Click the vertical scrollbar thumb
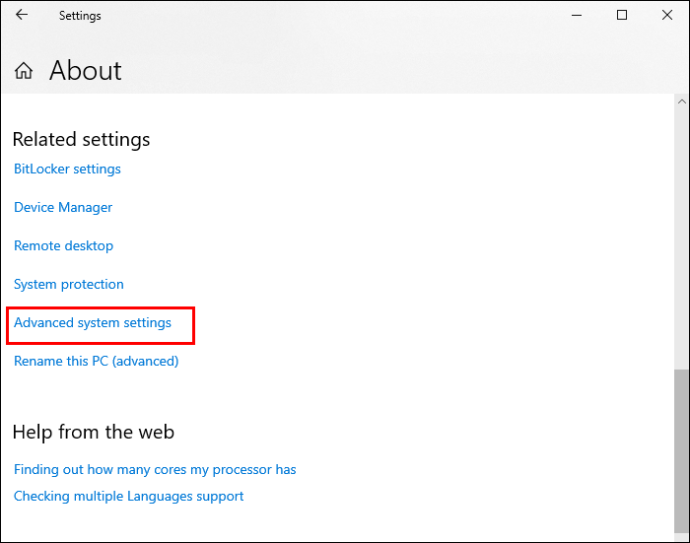The height and width of the screenshot is (543, 690). pyautogui.click(x=682, y=451)
